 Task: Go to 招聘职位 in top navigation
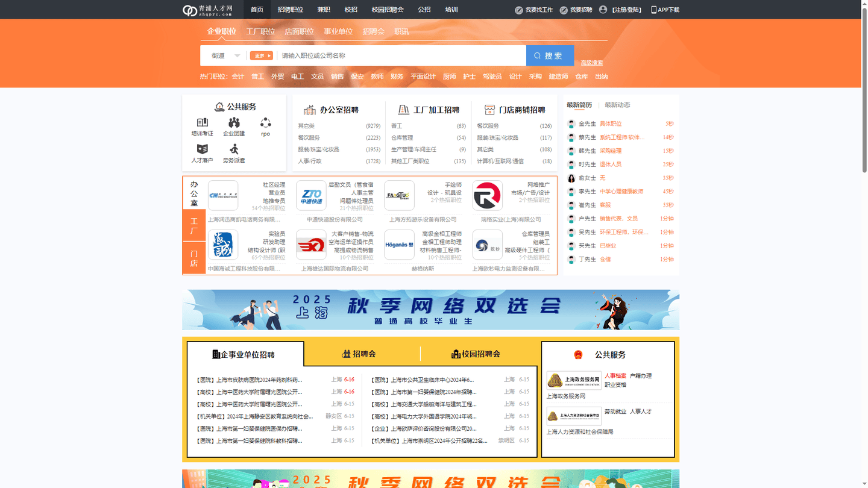click(x=291, y=10)
